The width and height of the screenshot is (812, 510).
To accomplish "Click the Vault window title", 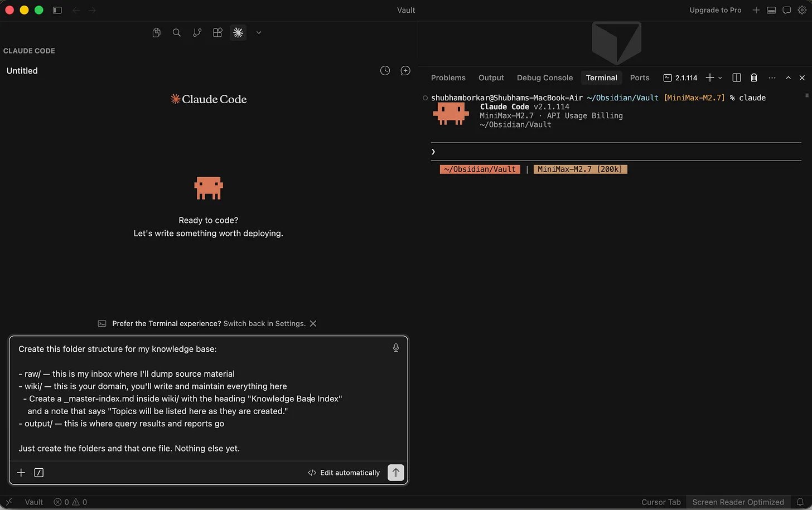I will pyautogui.click(x=406, y=10).
